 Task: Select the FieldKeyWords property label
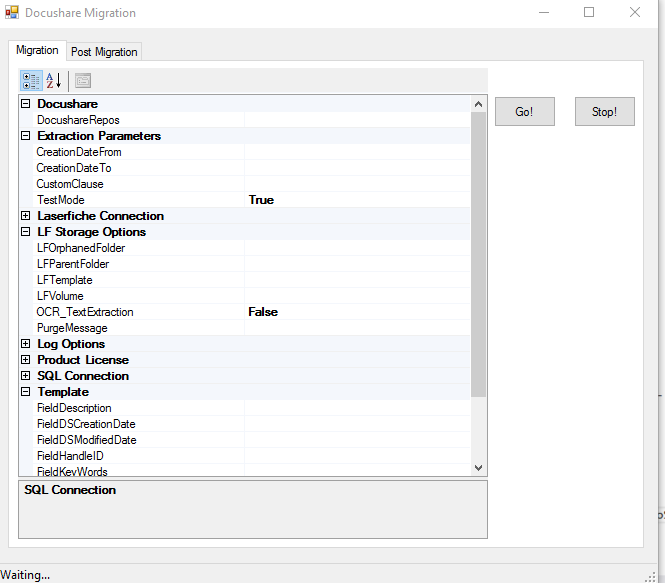[72, 471]
